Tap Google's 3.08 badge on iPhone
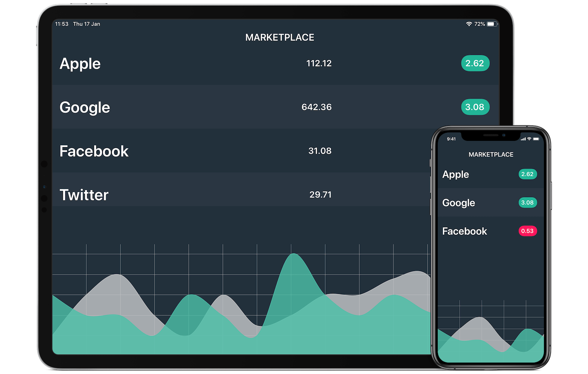588x374 pixels. (528, 203)
